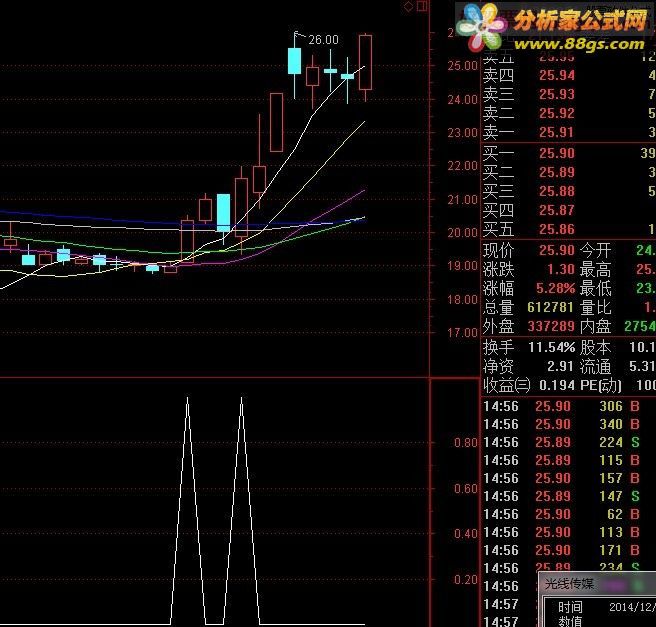Select the 14:56 trade tick with volume 306
The image size is (656, 627).
[x=561, y=406]
